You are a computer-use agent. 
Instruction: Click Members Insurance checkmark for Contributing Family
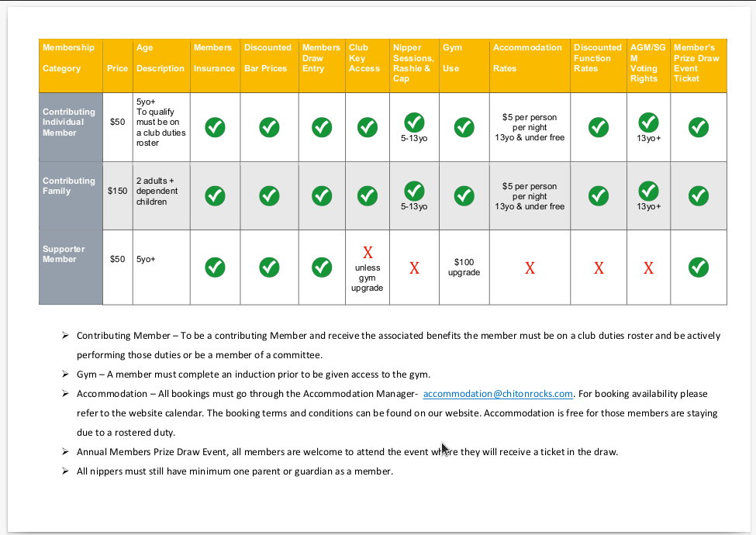click(215, 195)
